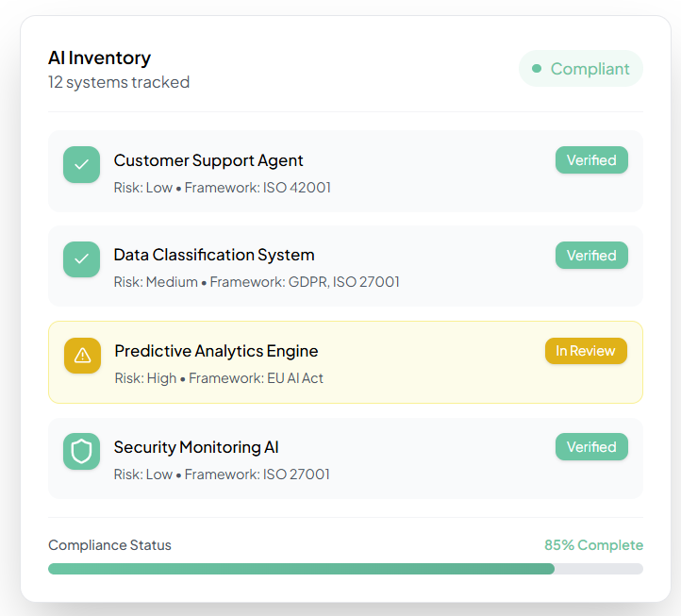The width and height of the screenshot is (681, 616).
Task: Click the Compliant status pill
Action: [x=581, y=69]
